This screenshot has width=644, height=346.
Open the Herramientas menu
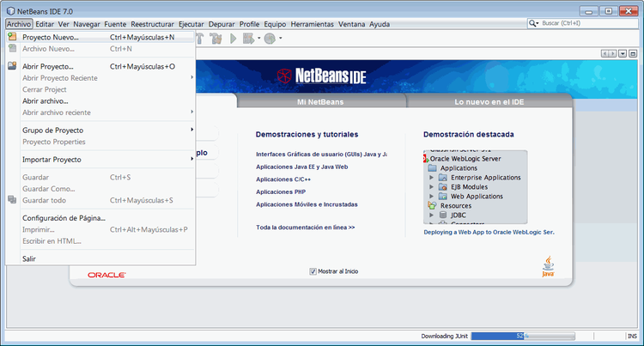click(313, 24)
